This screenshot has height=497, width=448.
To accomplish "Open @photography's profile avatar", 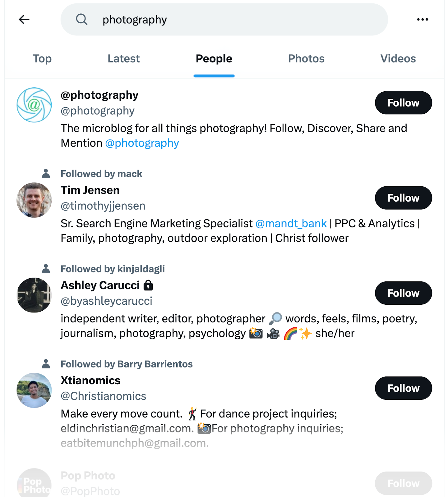I will click(34, 105).
